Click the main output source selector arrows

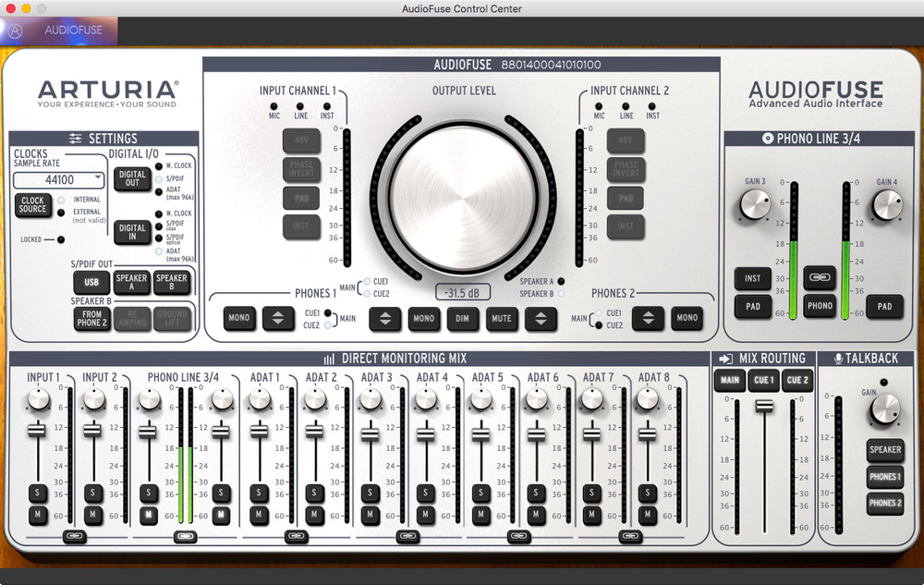pyautogui.click(x=384, y=319)
